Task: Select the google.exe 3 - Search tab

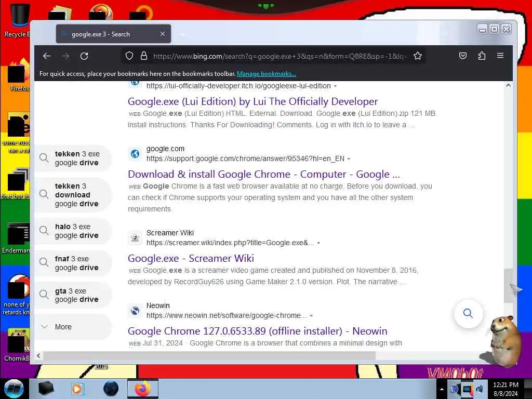Action: (113, 34)
